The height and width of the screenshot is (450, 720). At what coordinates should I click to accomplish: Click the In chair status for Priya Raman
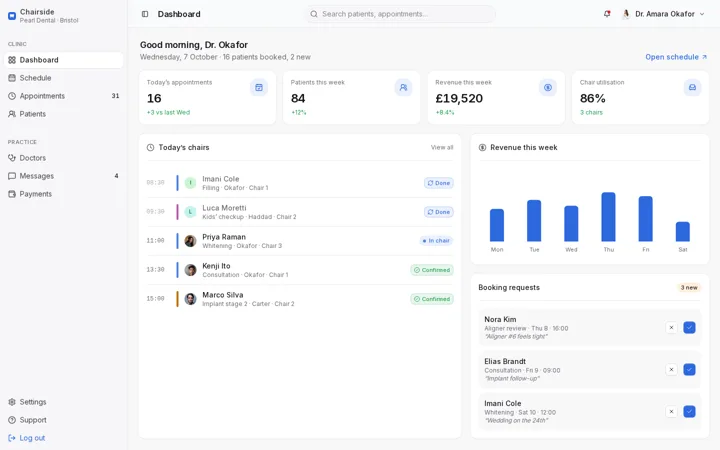(436, 241)
